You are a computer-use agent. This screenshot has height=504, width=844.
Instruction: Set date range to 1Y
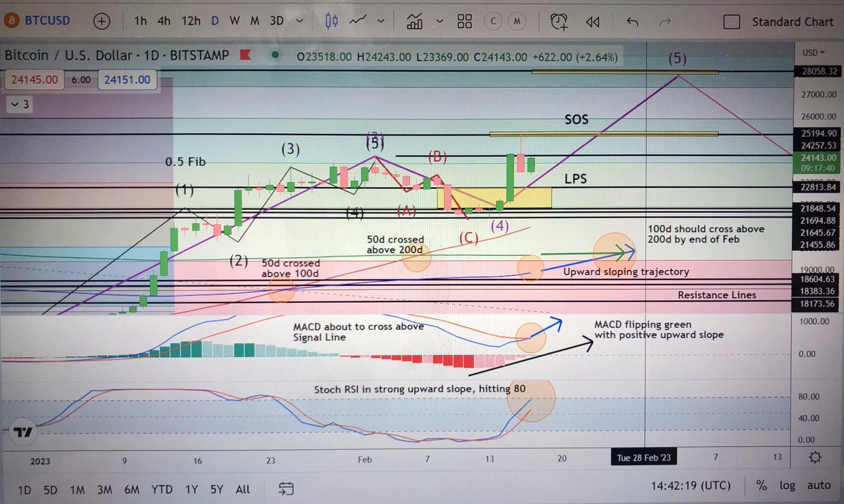point(191,489)
